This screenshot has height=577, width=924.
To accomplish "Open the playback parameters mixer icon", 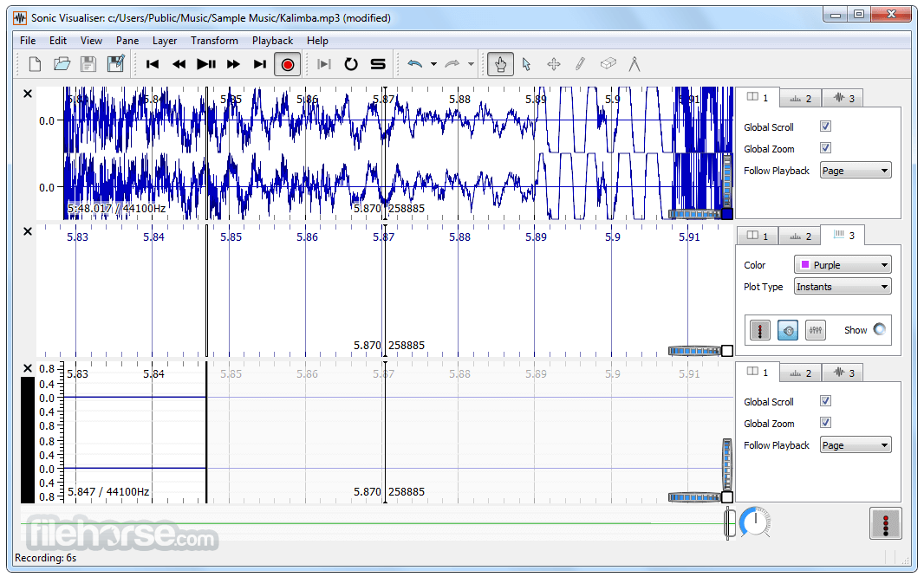I will click(x=816, y=330).
